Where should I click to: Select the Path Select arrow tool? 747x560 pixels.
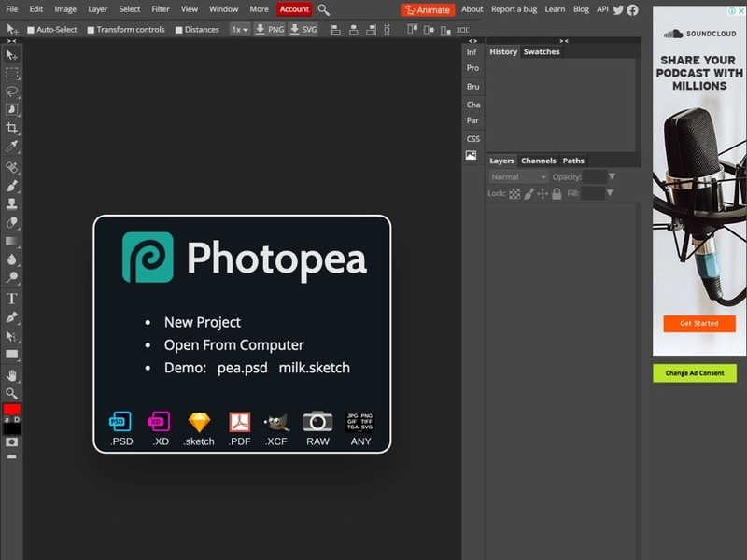(x=11, y=336)
